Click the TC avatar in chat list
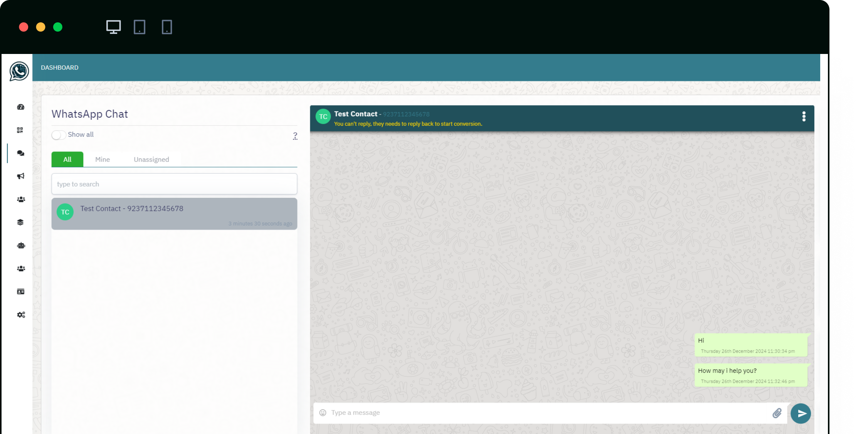The width and height of the screenshot is (868, 434). pyautogui.click(x=65, y=212)
